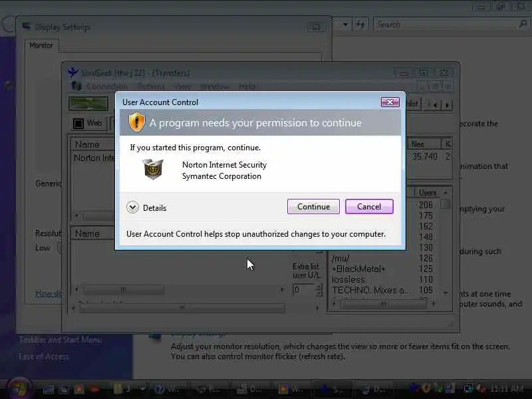Click the Extra list user U/L number field
The height and width of the screenshot is (399, 532).
click(x=304, y=290)
